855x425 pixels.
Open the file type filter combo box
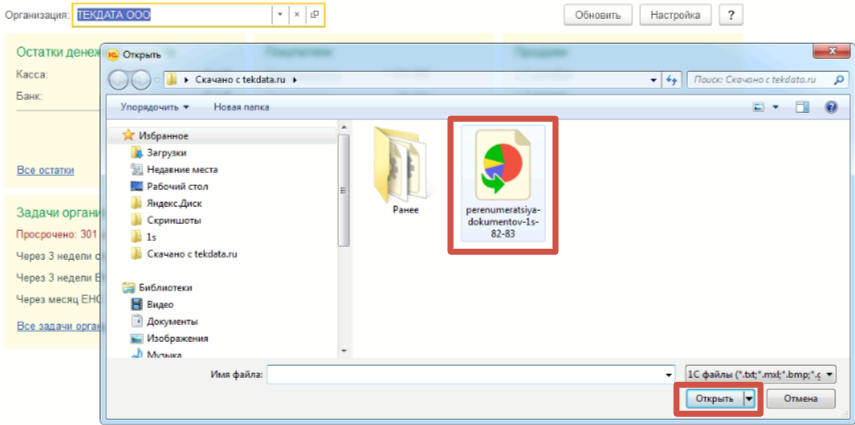(x=762, y=374)
